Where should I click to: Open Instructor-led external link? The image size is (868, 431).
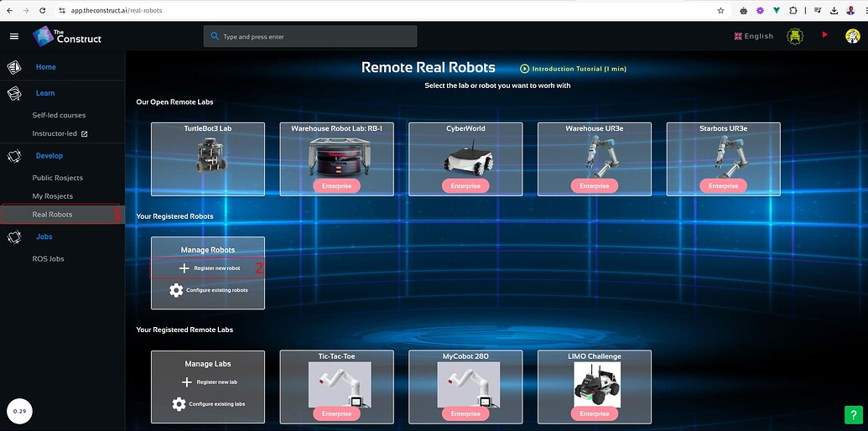[60, 133]
